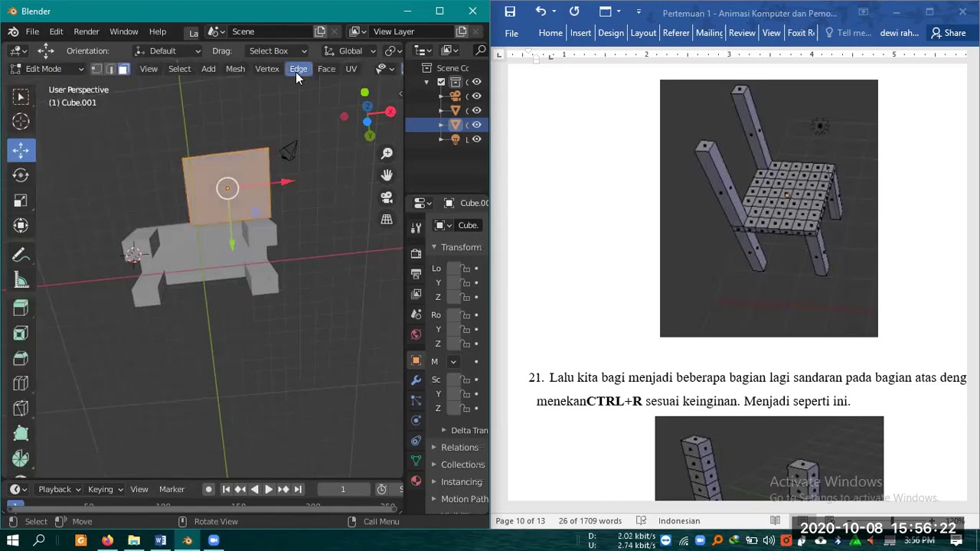The width and height of the screenshot is (980, 551).
Task: Open the Vertex menu
Action: (266, 69)
